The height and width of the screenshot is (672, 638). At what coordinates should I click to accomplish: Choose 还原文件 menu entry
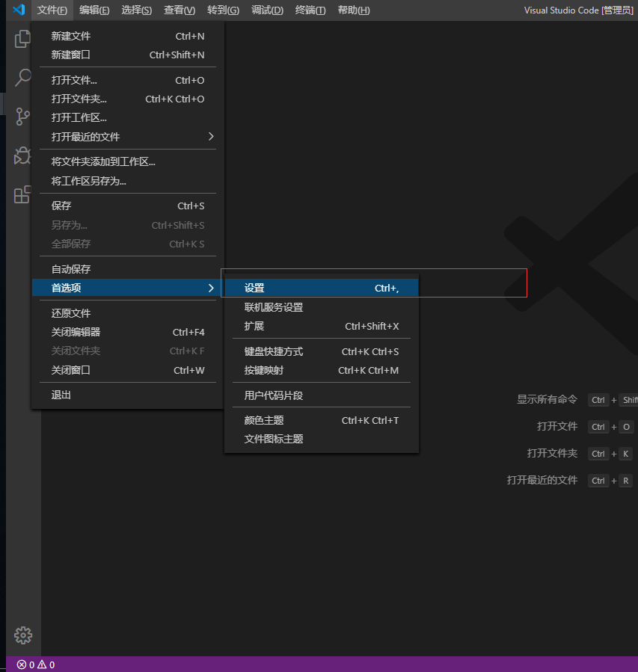coord(128,313)
